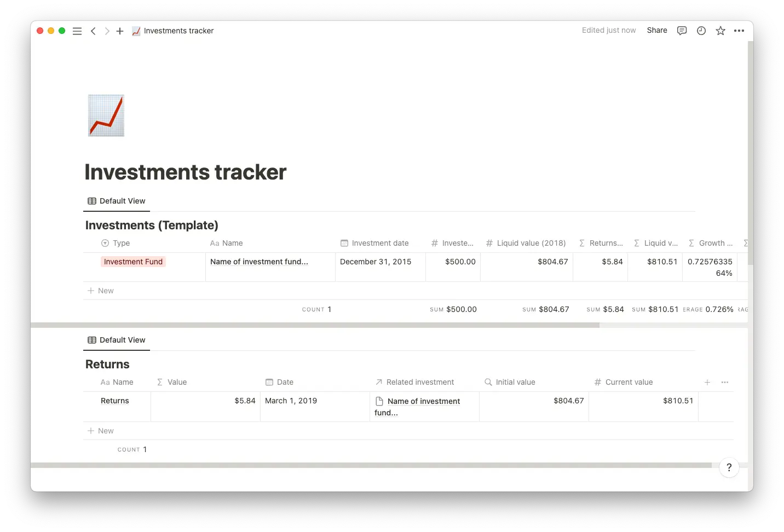The height and width of the screenshot is (532, 784).
Task: Click the back navigation arrow
Action: pos(94,31)
